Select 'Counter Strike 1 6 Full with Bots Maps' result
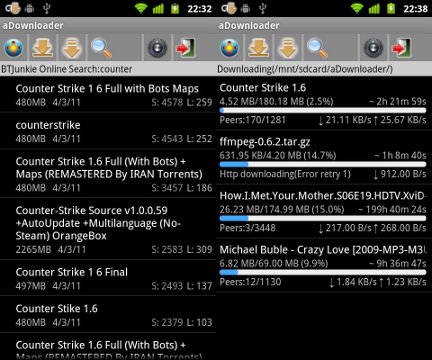Screen dimensions: 432x360 point(108,95)
